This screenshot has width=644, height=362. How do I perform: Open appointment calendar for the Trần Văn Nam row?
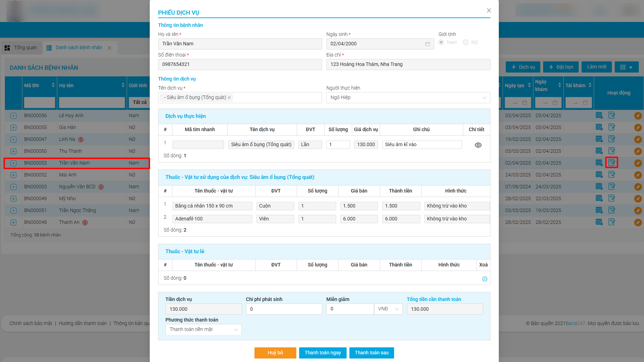point(599,163)
